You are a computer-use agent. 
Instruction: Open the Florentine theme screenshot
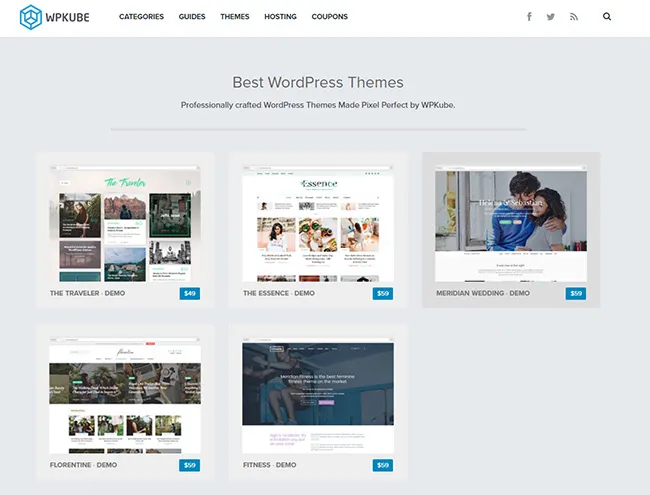[125, 394]
